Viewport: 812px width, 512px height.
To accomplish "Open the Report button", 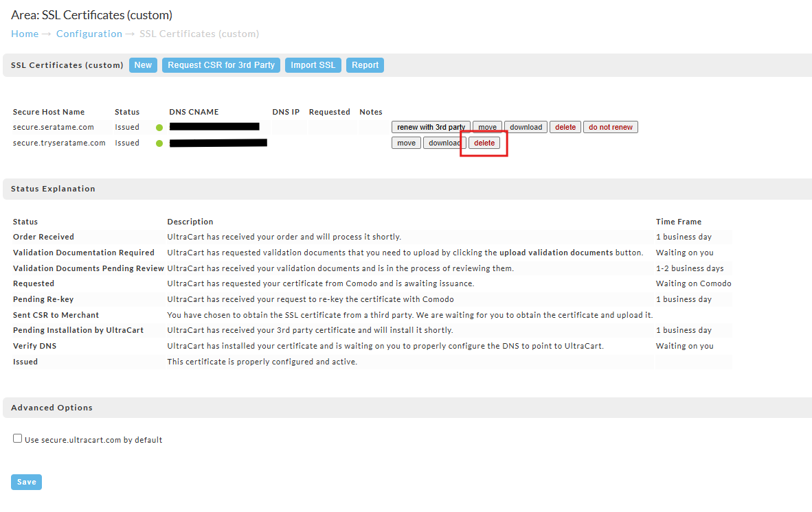I will pos(365,65).
